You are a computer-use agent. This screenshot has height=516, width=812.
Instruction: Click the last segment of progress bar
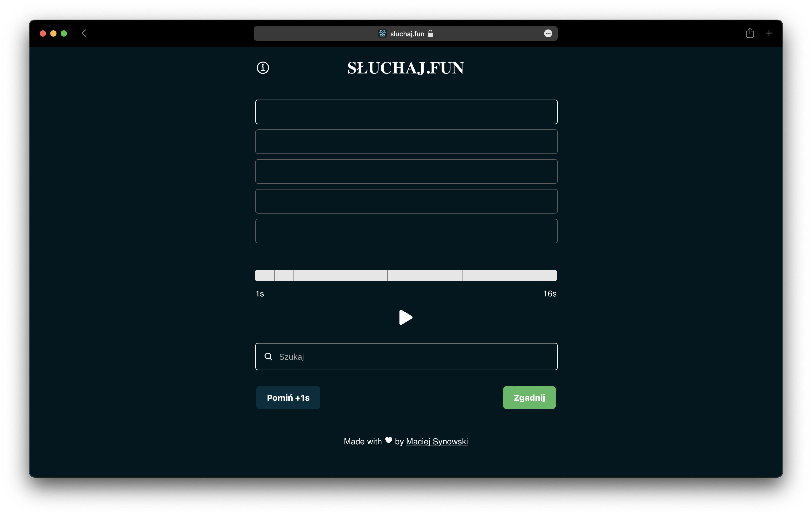click(x=509, y=275)
